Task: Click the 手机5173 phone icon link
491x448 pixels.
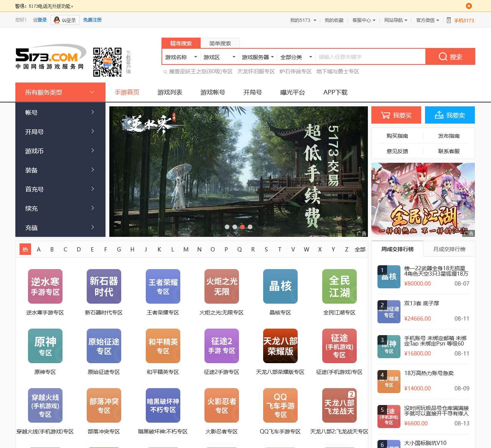Action: pyautogui.click(x=460, y=20)
